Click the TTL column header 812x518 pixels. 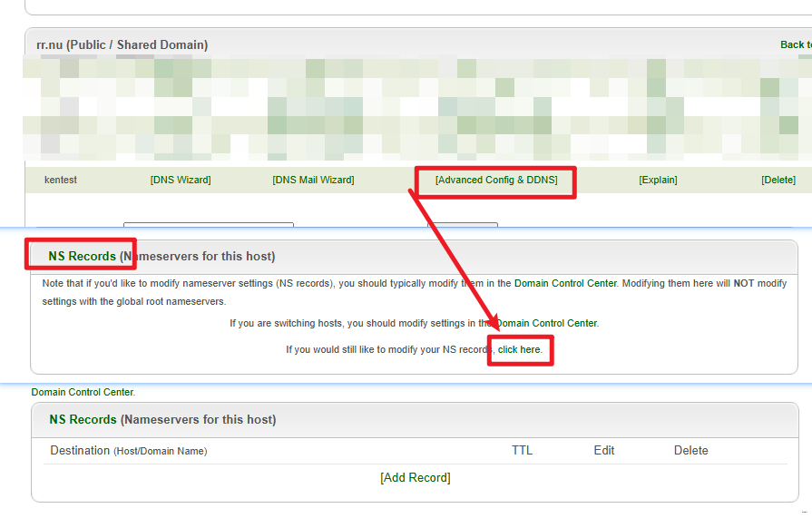point(522,450)
